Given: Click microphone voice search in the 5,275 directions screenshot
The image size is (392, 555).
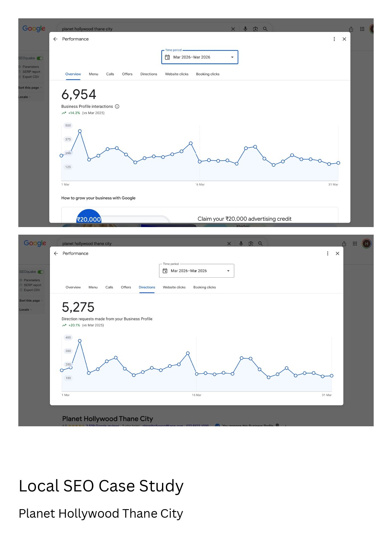Looking at the screenshot, I should click(241, 244).
